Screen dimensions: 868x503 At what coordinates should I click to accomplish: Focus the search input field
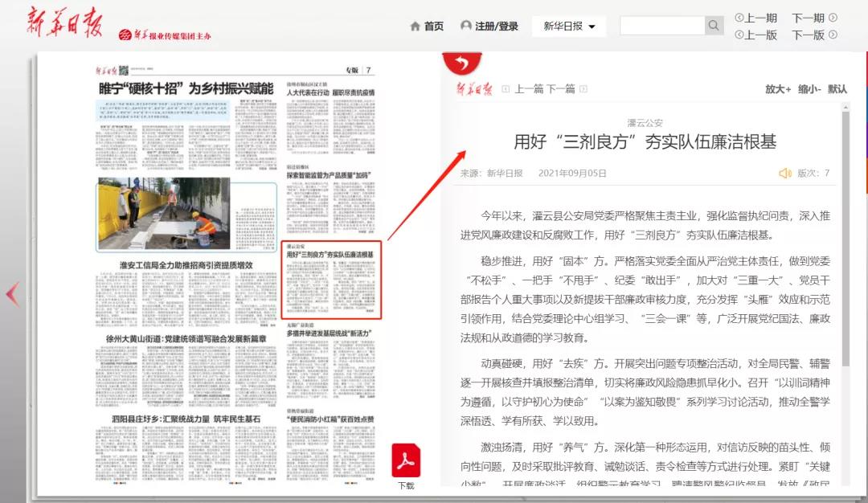pos(662,26)
